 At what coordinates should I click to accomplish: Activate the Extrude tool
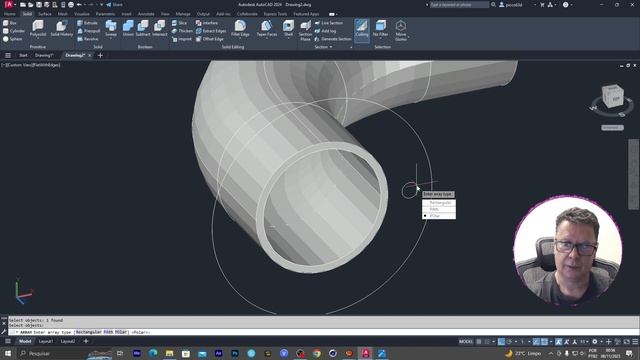(87, 23)
